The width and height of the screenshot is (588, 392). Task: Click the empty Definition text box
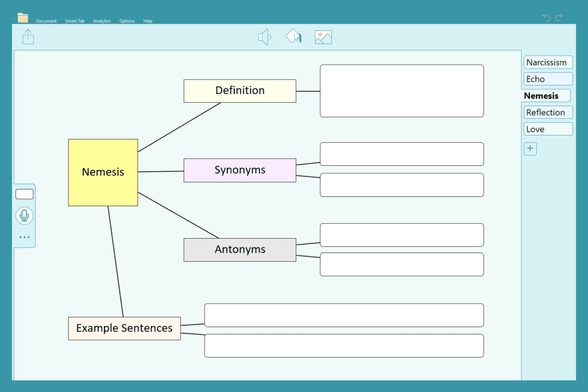pyautogui.click(x=402, y=91)
